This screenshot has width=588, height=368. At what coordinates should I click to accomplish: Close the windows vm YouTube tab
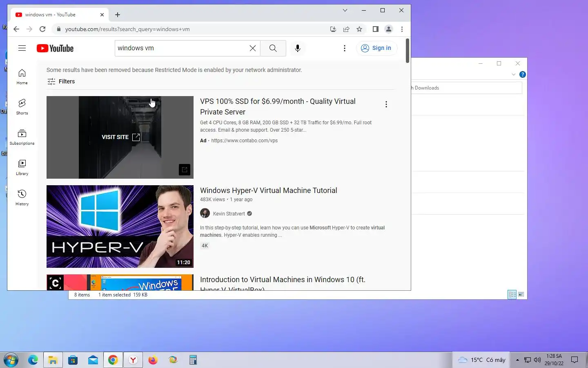[x=102, y=15]
